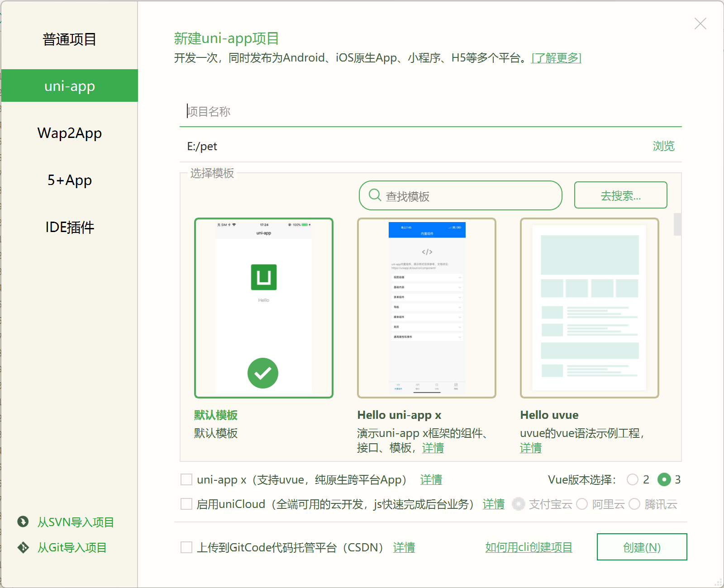Switch to the Wap2App tab
The width and height of the screenshot is (724, 588).
[70, 133]
